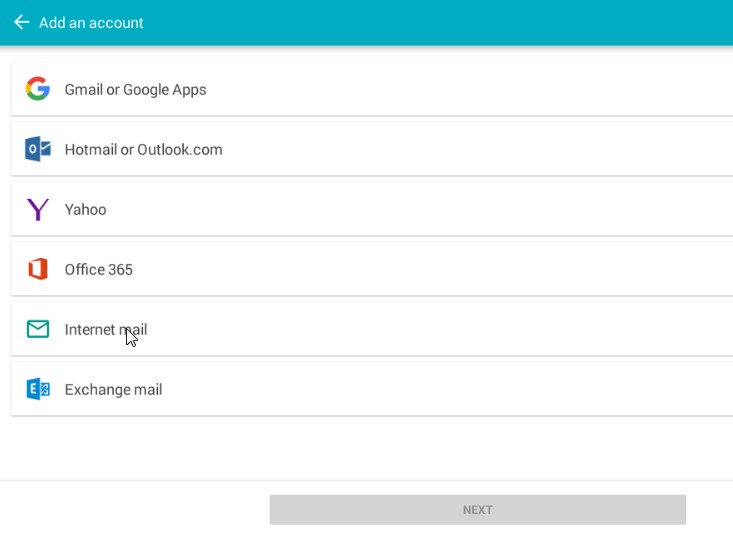
Task: Choose Hotmail or Outlook.com text label
Action: [144, 149]
